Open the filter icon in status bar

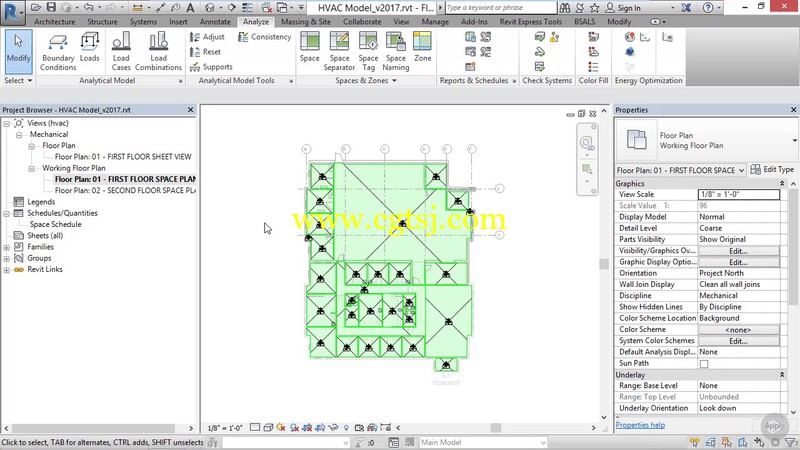(790, 442)
